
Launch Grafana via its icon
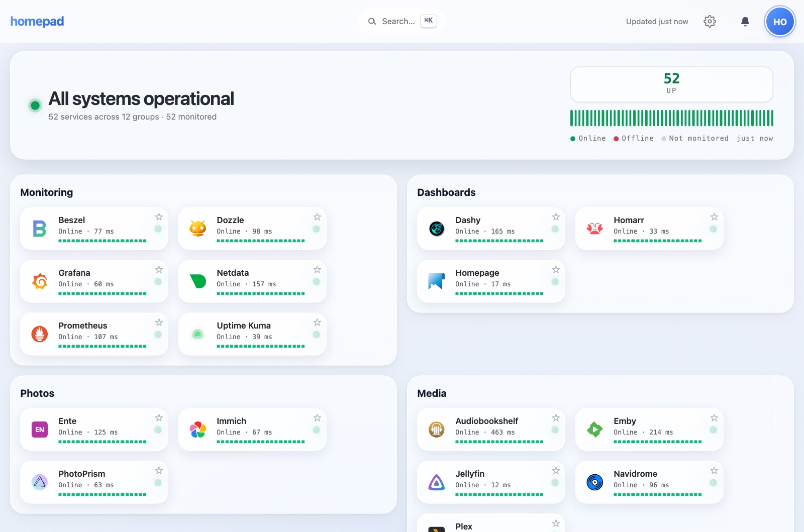pyautogui.click(x=40, y=281)
